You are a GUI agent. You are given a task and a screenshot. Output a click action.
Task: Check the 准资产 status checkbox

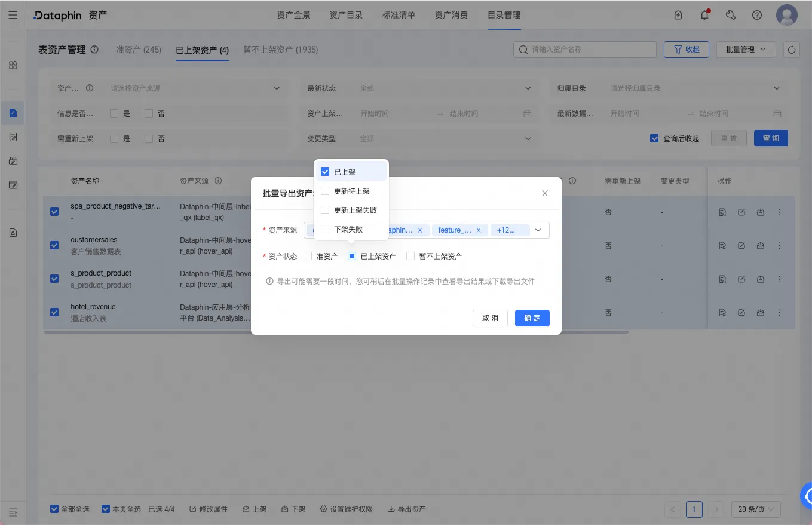tap(308, 256)
